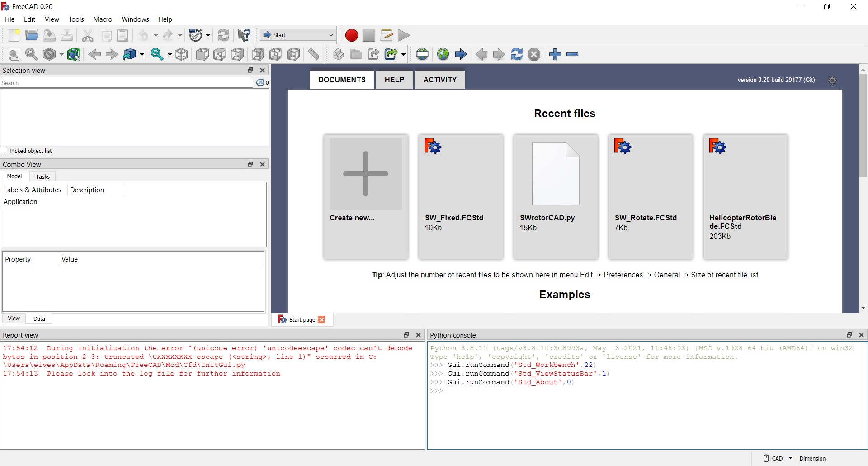Click the search field in Selection view
This screenshot has width=868, height=466.
click(x=127, y=83)
